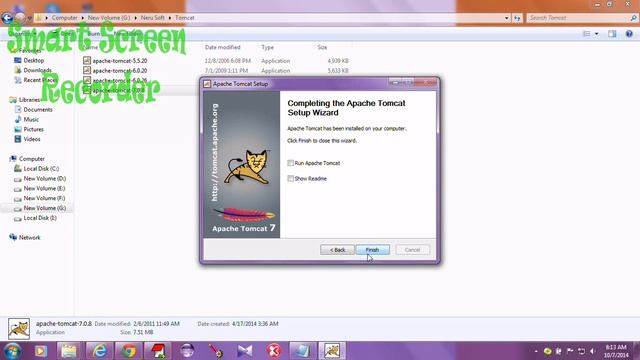This screenshot has height=360, width=640.
Task: Show hidden system tray icons
Action: pyautogui.click(x=536, y=351)
